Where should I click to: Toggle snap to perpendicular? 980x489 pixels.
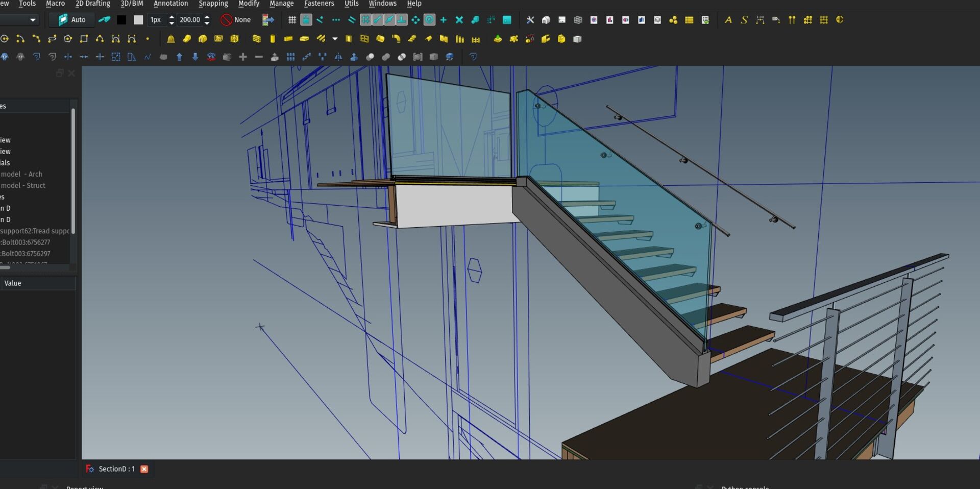pyautogui.click(x=402, y=20)
